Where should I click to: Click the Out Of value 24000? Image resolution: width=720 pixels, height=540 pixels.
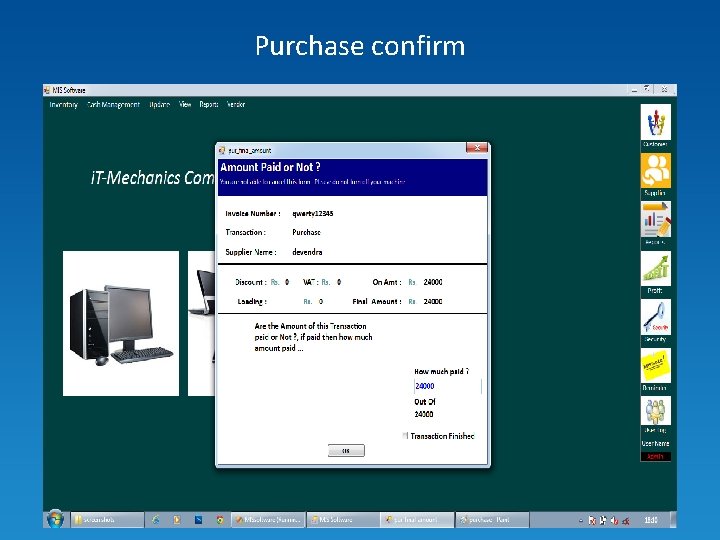(x=424, y=414)
